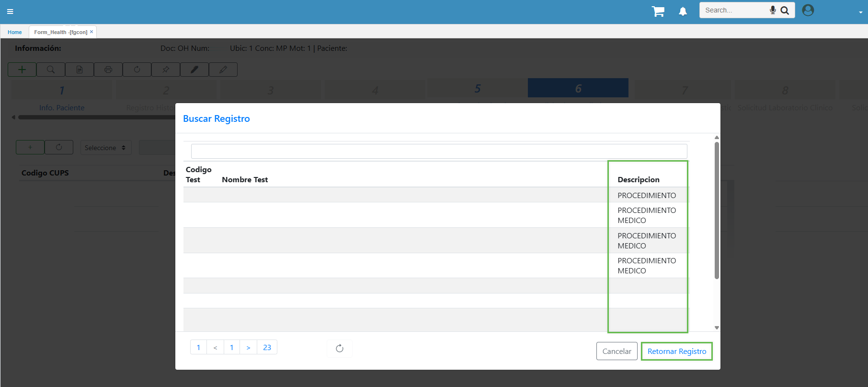Select the Form_Health -[fgcon] tab
This screenshot has height=387, width=868.
pos(60,32)
